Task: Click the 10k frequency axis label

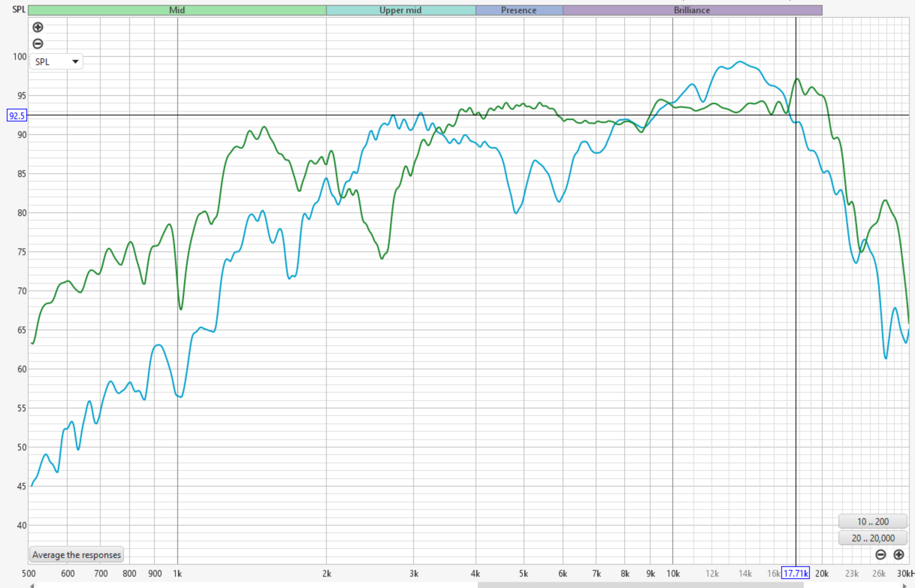Action: [673, 573]
